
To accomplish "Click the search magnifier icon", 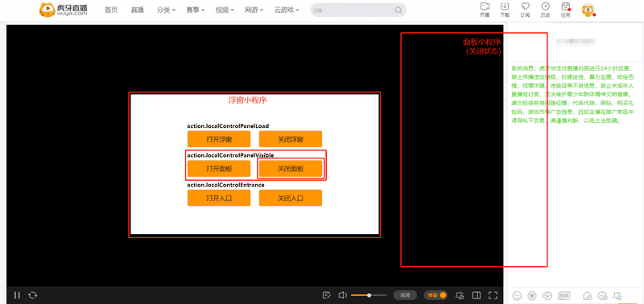I will [x=398, y=10].
